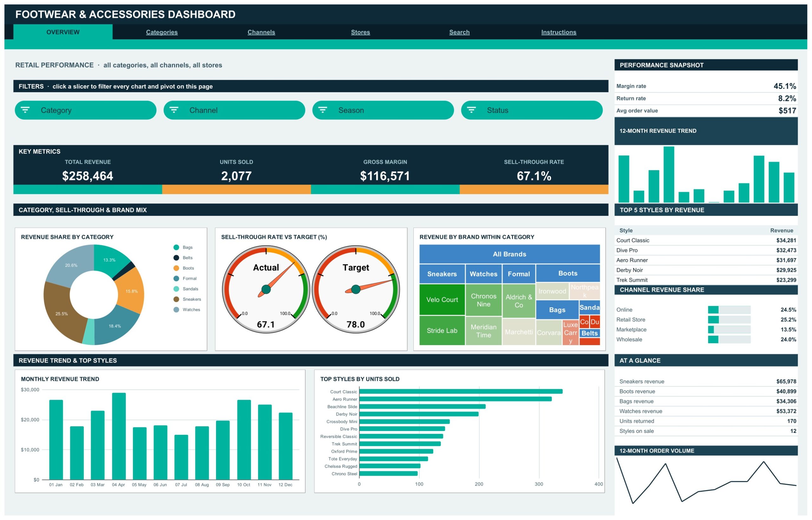Open the Season slicer dropdown
The image size is (812, 520).
pos(383,110)
